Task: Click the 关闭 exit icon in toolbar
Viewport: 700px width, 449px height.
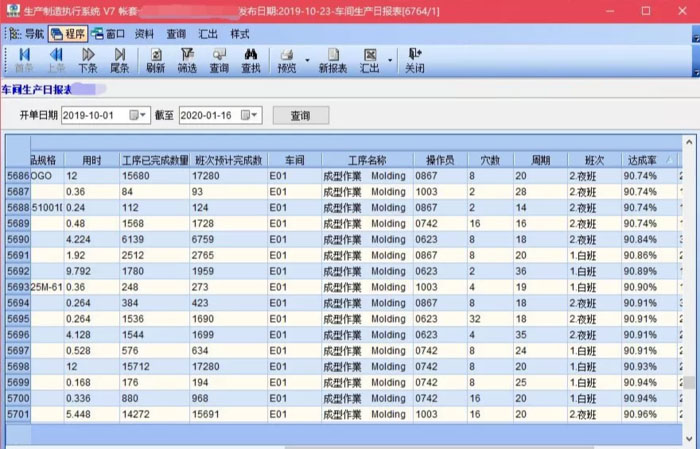Action: (414, 60)
